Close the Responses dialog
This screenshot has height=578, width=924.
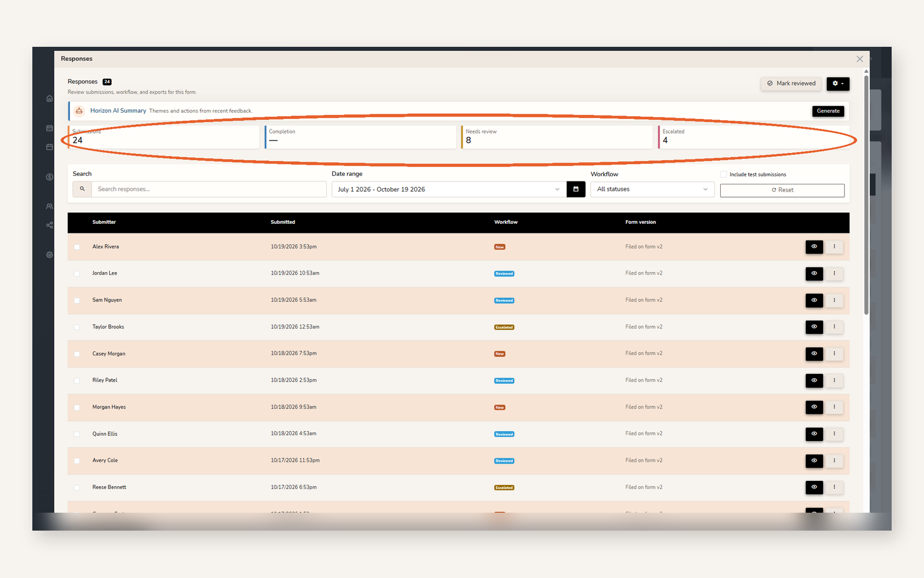click(860, 59)
